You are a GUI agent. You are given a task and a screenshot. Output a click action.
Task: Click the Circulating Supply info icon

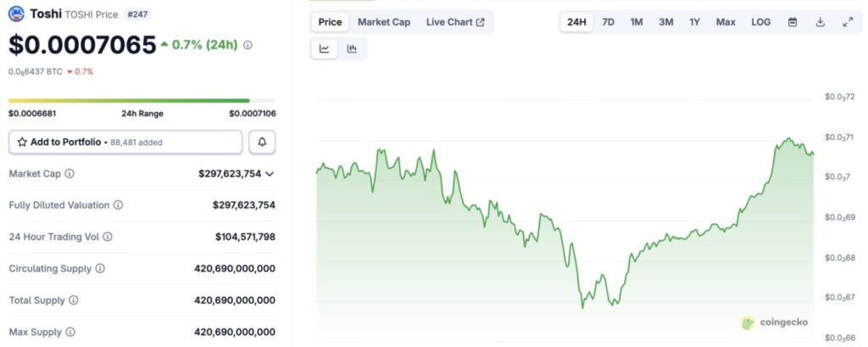pos(100,268)
